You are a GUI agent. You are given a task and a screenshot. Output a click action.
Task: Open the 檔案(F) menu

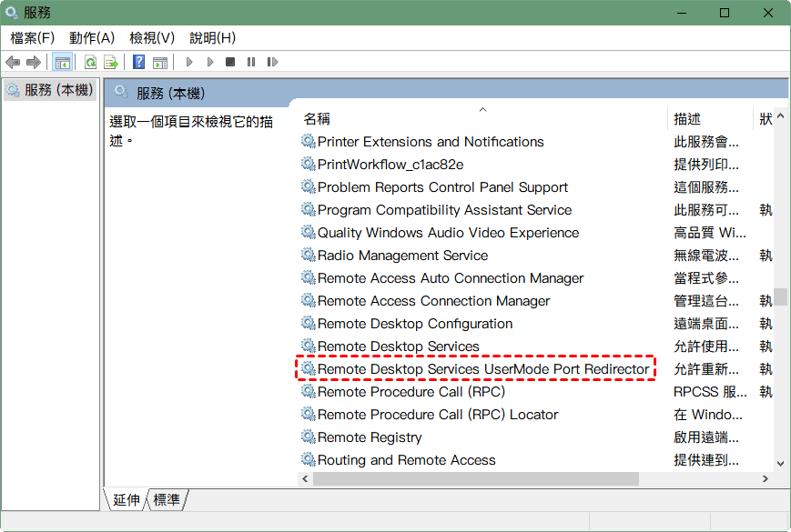coord(32,38)
